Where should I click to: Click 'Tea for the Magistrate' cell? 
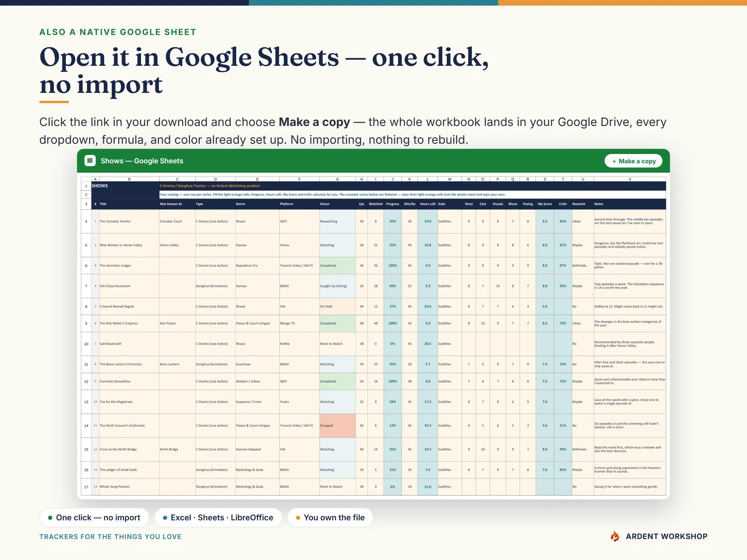click(x=129, y=402)
